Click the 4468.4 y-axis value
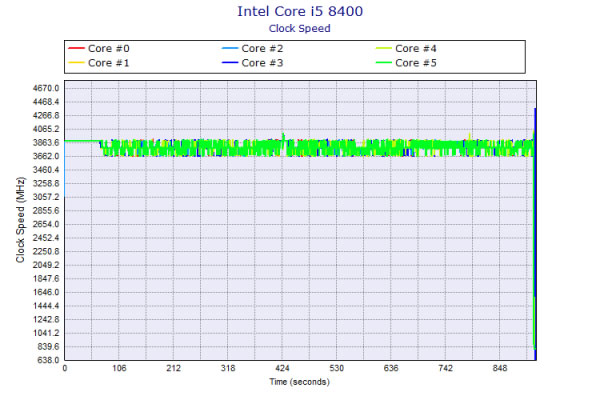Screen dimensions: 600x400 [46, 102]
